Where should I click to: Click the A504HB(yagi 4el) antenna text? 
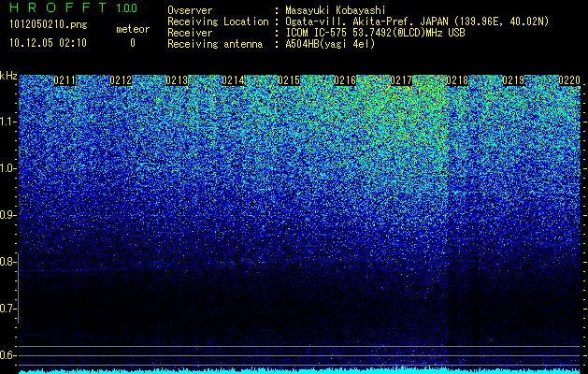tap(330, 44)
